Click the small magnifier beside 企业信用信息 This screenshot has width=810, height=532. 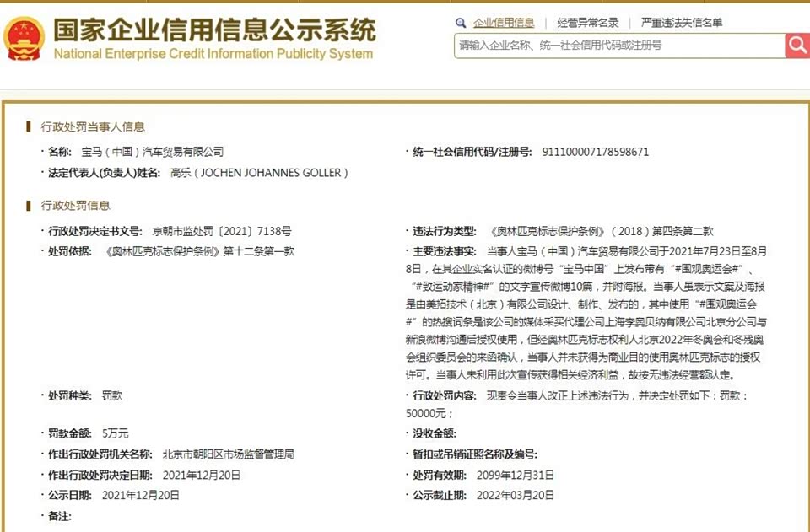click(x=461, y=23)
